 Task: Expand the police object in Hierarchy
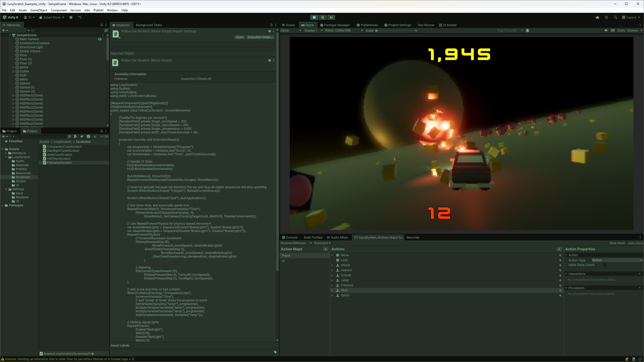(13, 67)
